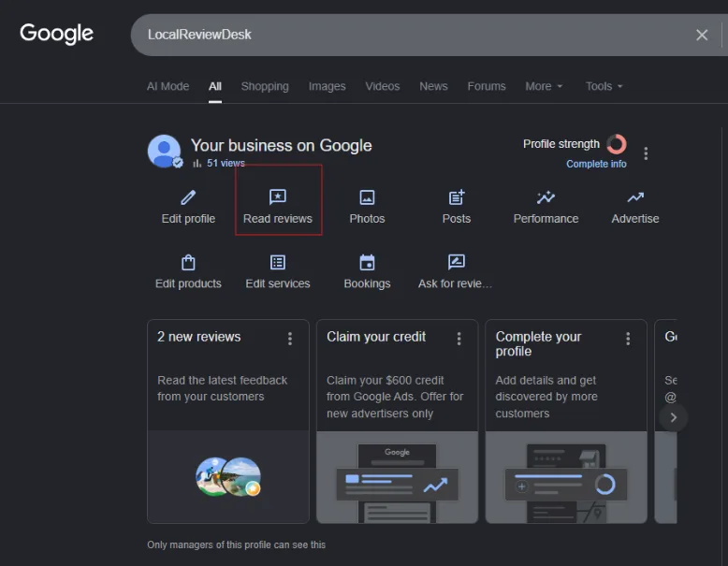Image resolution: width=728 pixels, height=566 pixels.
Task: Expand the Tools dropdown
Action: [x=604, y=86]
